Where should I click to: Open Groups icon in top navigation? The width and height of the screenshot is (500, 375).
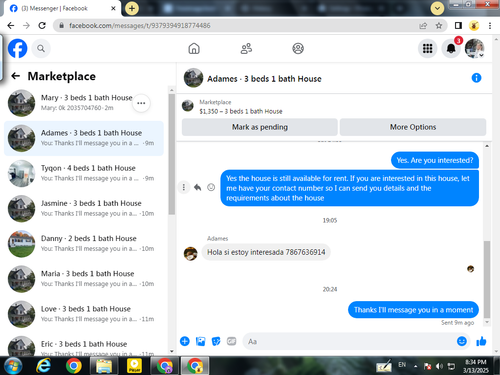point(298,49)
